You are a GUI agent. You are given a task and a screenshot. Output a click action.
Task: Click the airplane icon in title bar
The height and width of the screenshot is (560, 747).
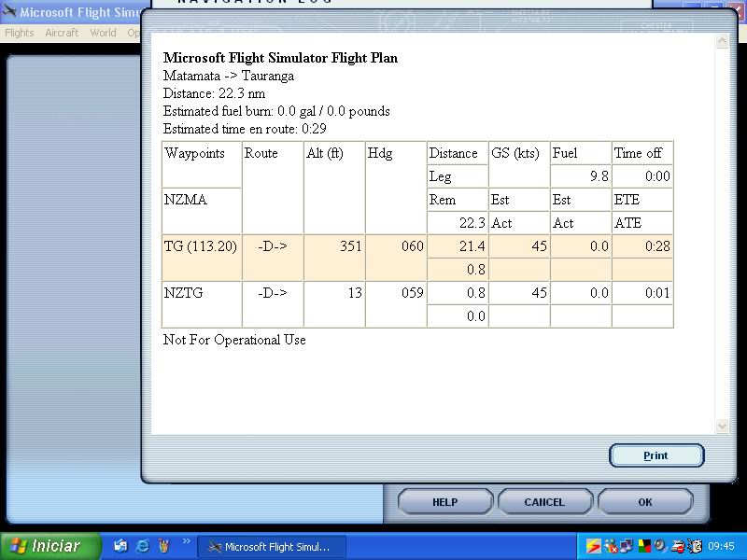(x=10, y=13)
